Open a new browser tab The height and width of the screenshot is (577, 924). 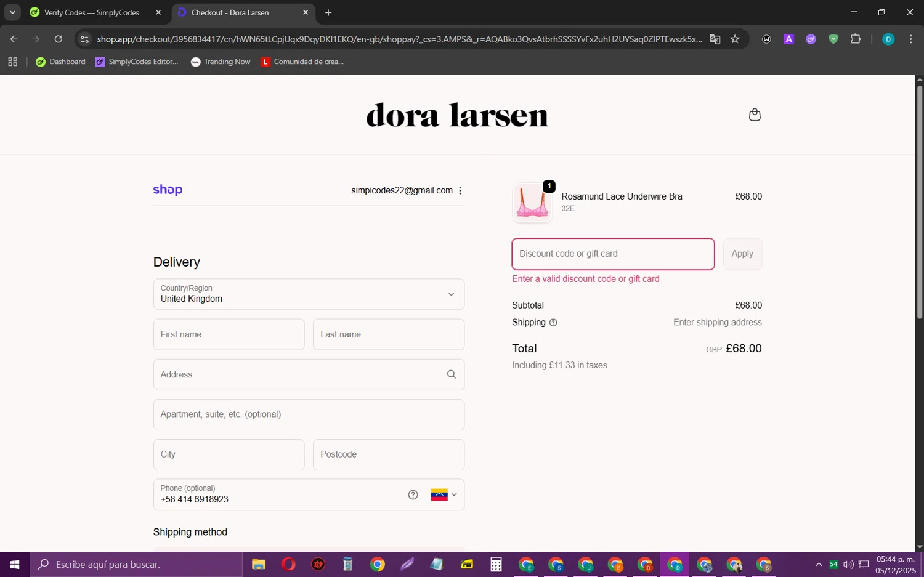[x=328, y=12]
